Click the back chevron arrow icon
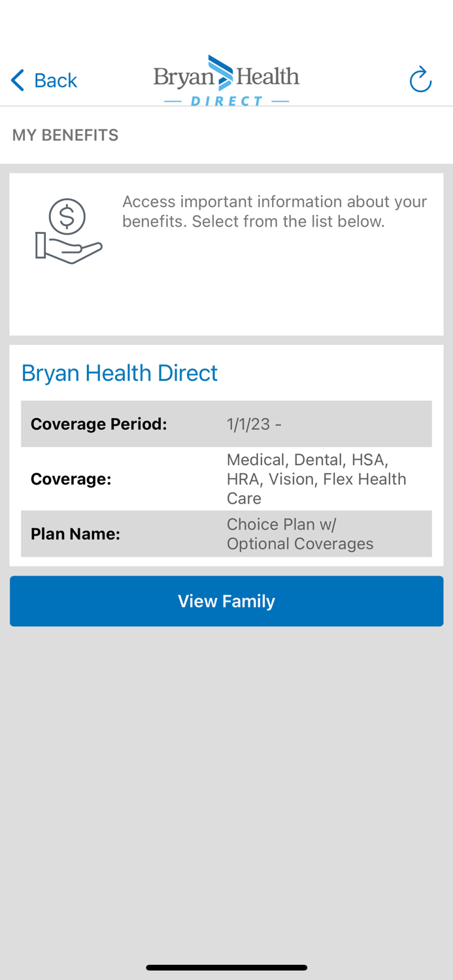This screenshot has width=453, height=980. point(16,80)
